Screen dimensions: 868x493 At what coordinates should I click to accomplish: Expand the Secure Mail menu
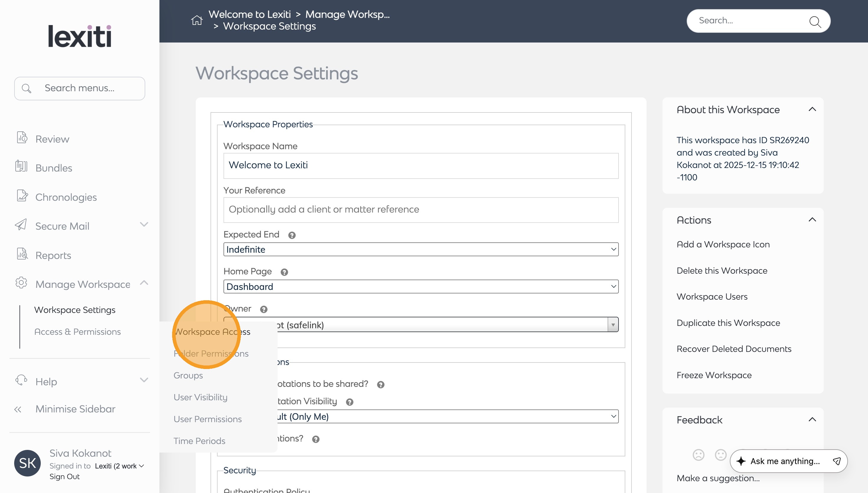click(x=144, y=225)
